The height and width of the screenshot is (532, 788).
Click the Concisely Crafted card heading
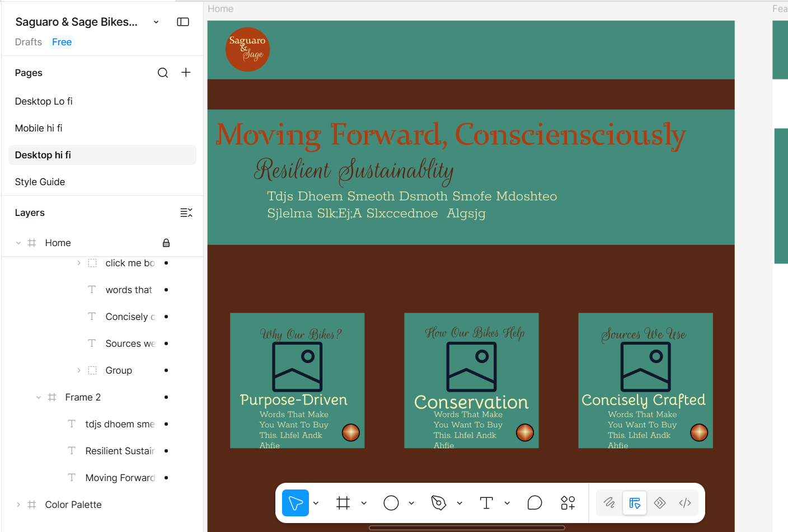coord(644,400)
